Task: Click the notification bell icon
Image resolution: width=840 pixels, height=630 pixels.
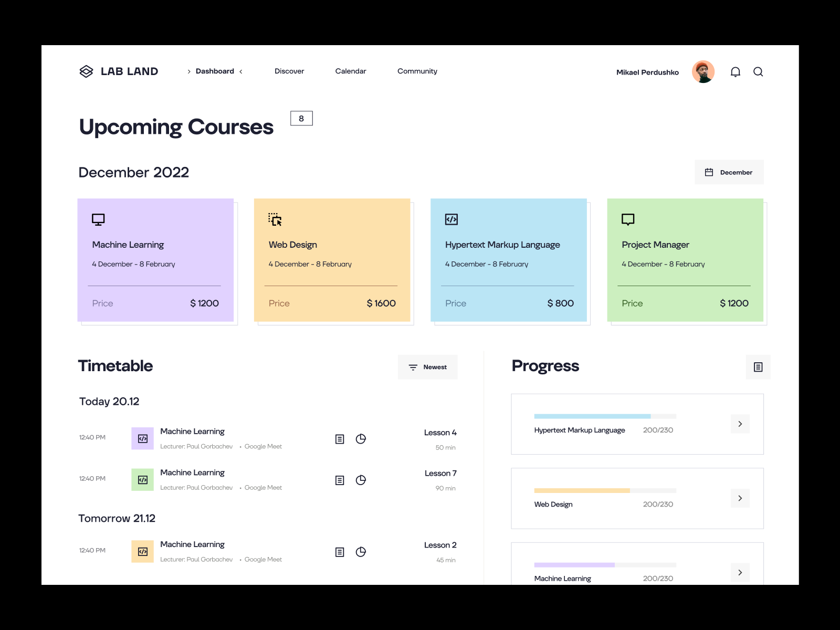Action: click(x=736, y=72)
